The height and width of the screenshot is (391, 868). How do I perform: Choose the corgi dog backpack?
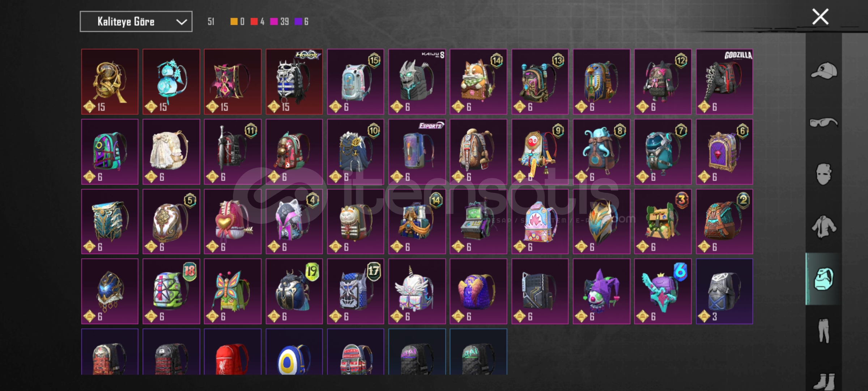coord(478,82)
